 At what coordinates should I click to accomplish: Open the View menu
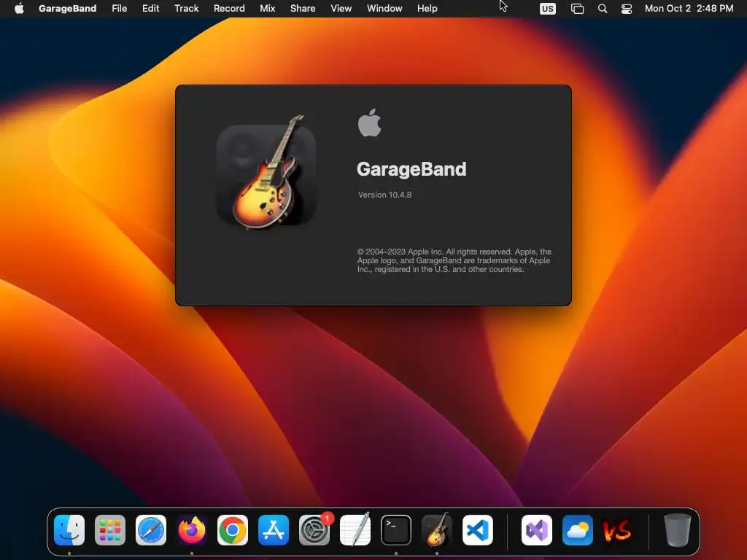pos(341,8)
